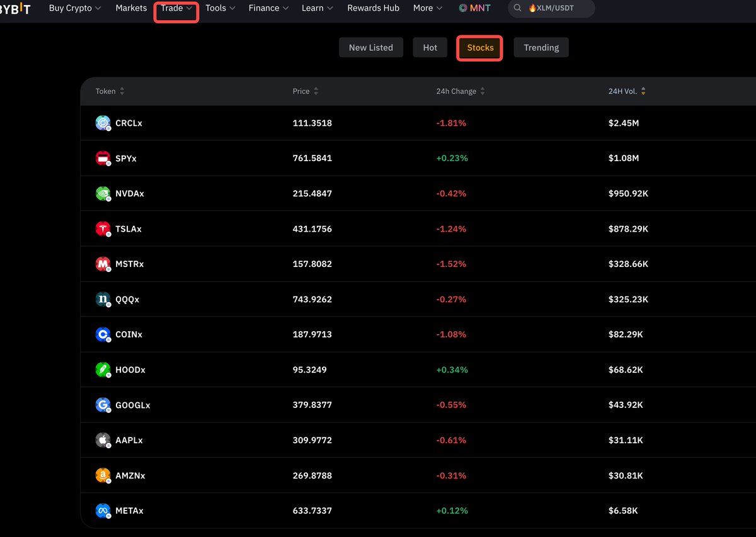The height and width of the screenshot is (537, 756).
Task: Open the MSTRx token name
Action: (130, 264)
